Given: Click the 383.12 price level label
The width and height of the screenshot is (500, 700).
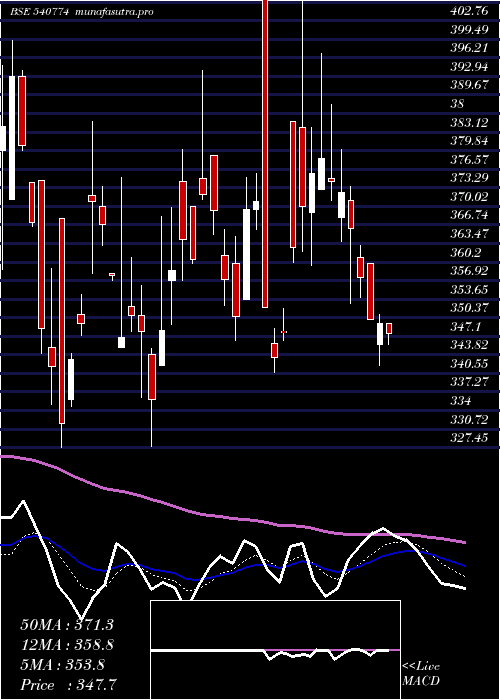Looking at the screenshot, I should 469,123.
